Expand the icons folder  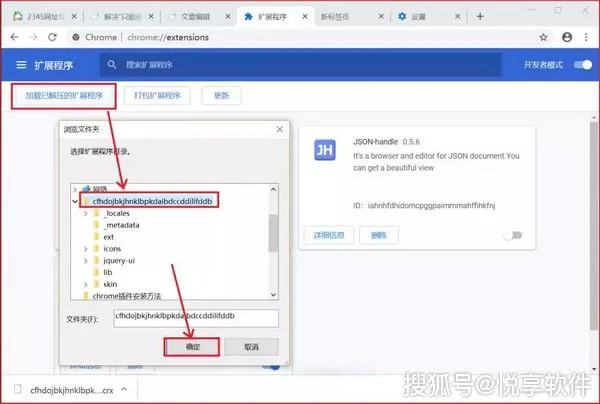click(x=86, y=249)
